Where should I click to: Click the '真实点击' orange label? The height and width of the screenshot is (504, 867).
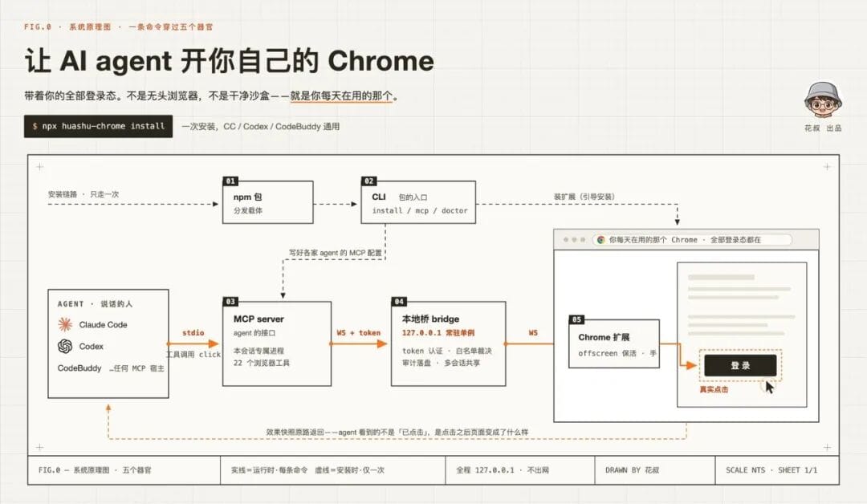(714, 389)
